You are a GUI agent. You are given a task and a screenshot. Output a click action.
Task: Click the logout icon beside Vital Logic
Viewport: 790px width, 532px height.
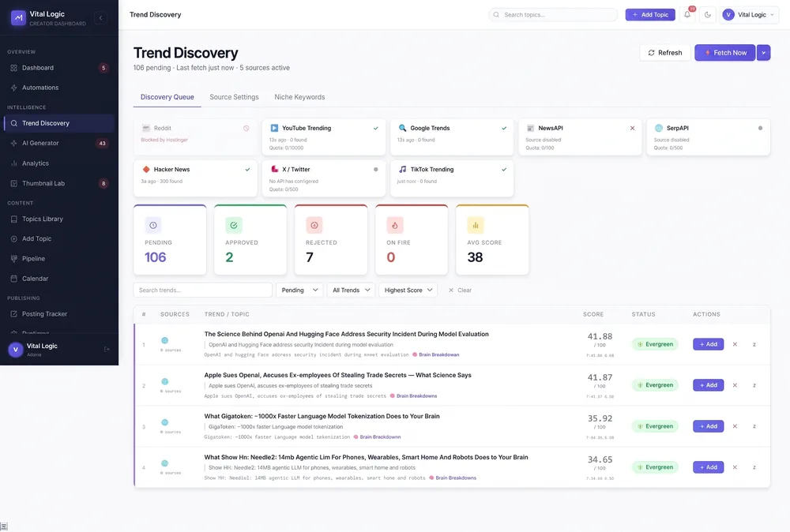107,350
